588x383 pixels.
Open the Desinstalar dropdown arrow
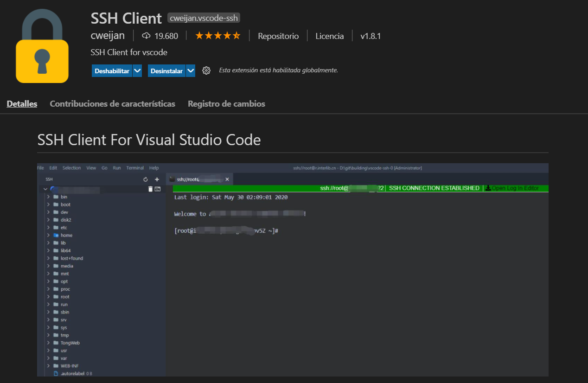click(x=191, y=71)
